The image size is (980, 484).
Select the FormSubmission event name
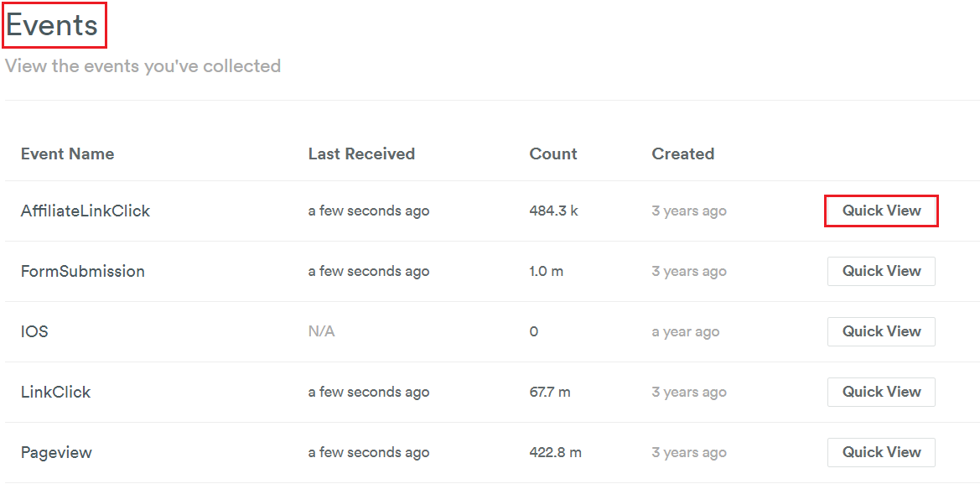(x=82, y=272)
